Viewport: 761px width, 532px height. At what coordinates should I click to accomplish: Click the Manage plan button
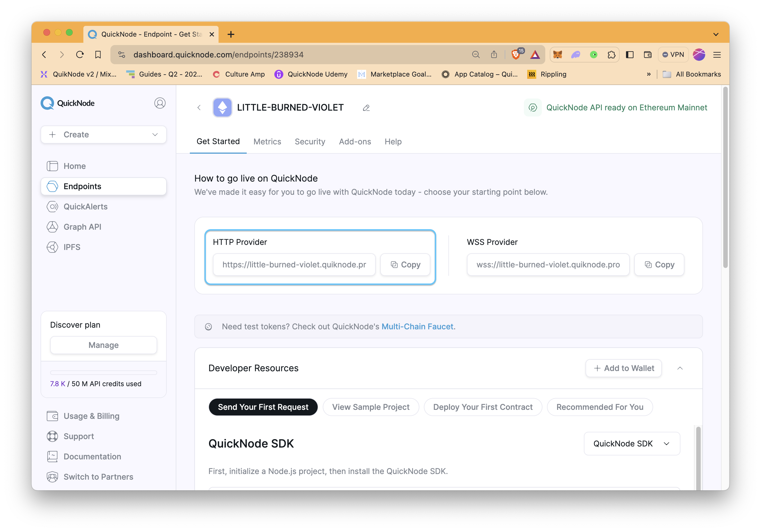point(103,345)
